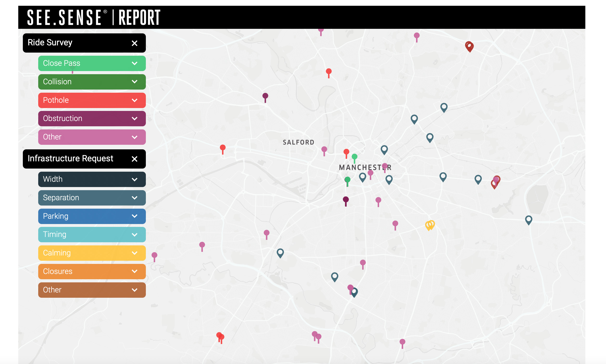
Task: Close the Ride Survey panel with X
Action: 135,43
